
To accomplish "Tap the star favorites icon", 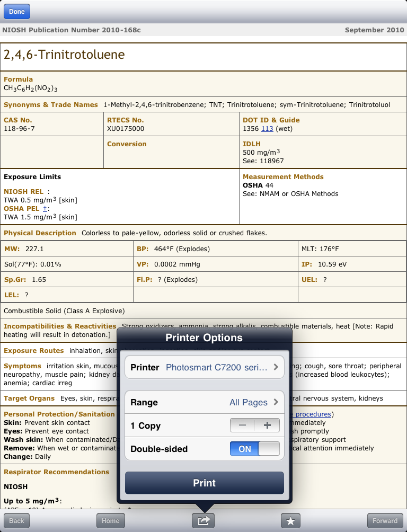I will [x=290, y=521].
